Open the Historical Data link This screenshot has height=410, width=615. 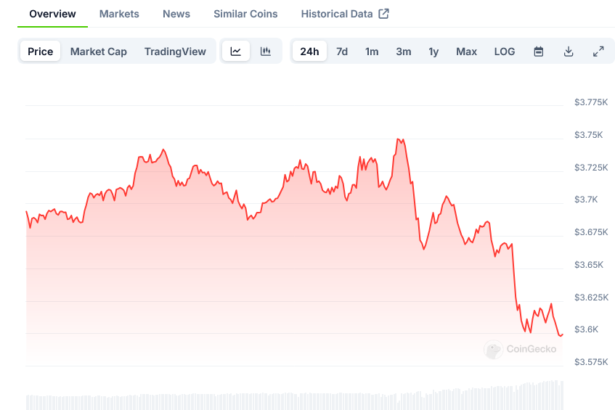(336, 14)
